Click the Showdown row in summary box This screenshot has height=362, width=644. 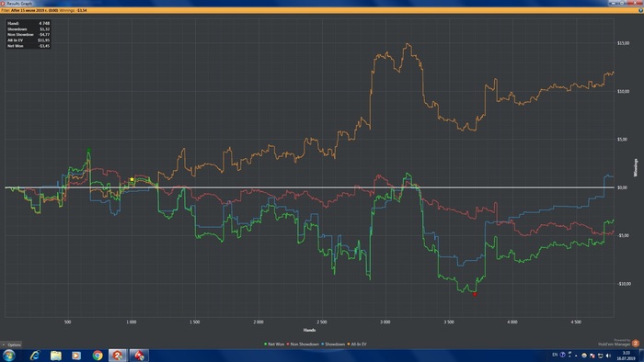[29, 29]
